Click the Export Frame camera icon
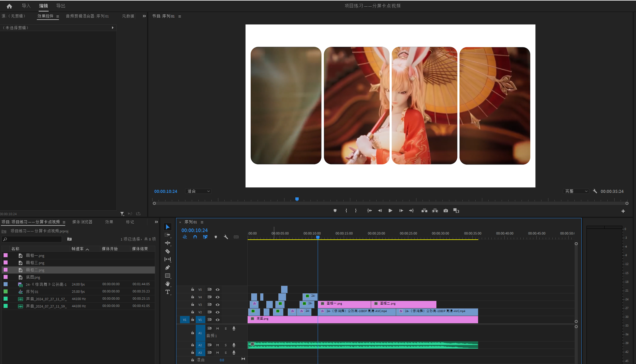 click(x=445, y=211)
